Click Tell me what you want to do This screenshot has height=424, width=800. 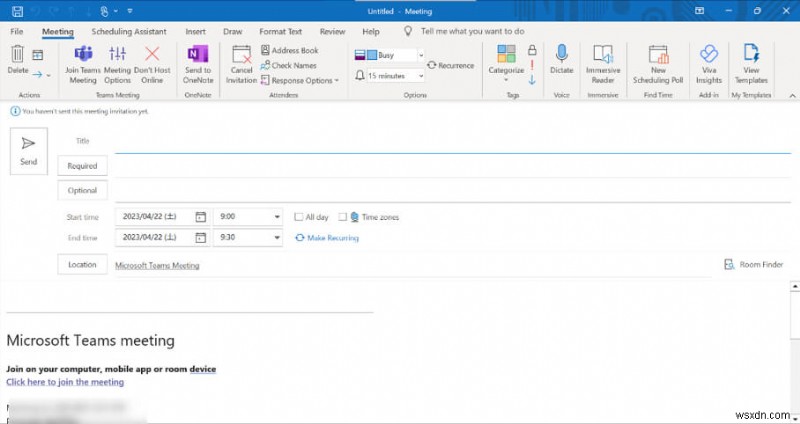coord(472,31)
